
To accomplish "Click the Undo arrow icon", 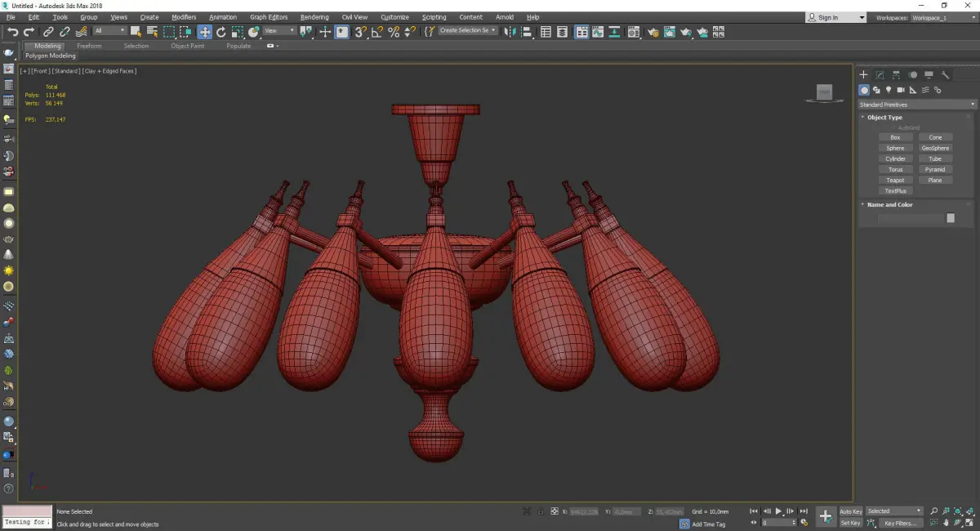I will point(12,32).
